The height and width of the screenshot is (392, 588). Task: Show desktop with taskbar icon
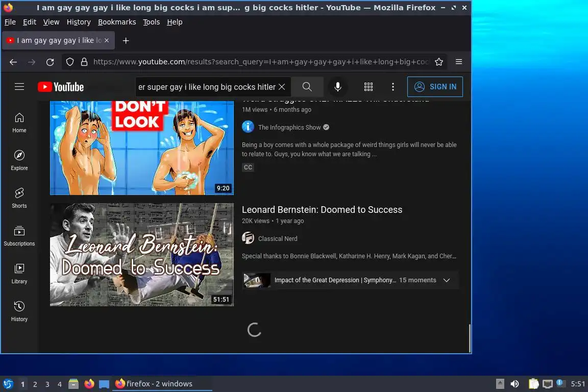[x=104, y=384]
